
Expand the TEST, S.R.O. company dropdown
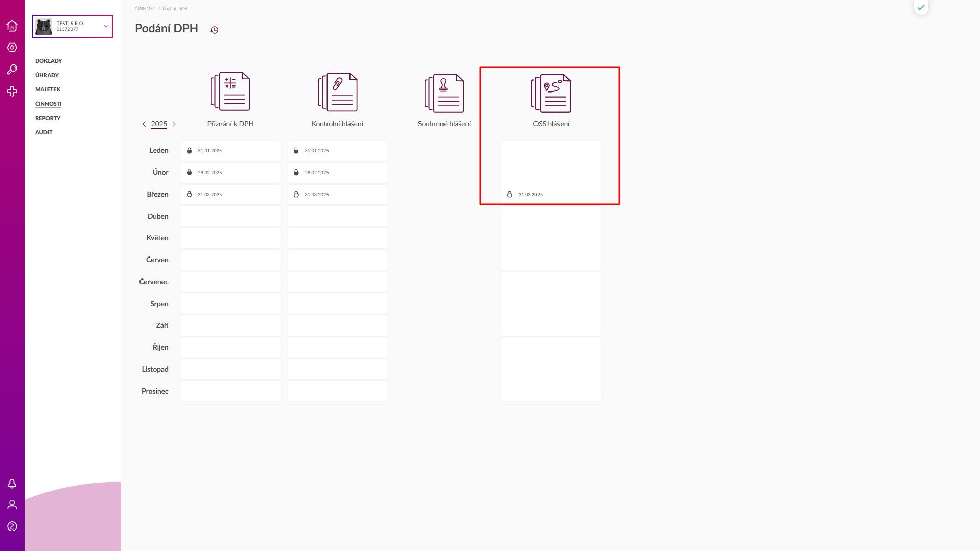point(106,26)
